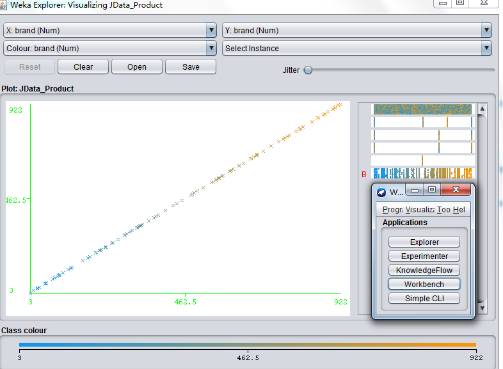Open Tools menu in Weka GUI Chooser
Screen dimensions: 503x369
[444, 210]
